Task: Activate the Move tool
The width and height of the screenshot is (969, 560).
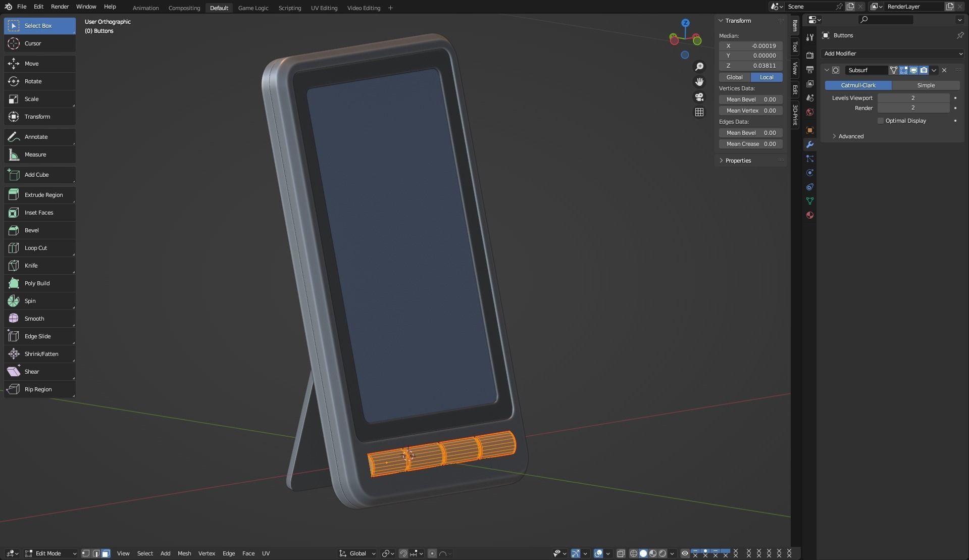Action: click(40, 64)
